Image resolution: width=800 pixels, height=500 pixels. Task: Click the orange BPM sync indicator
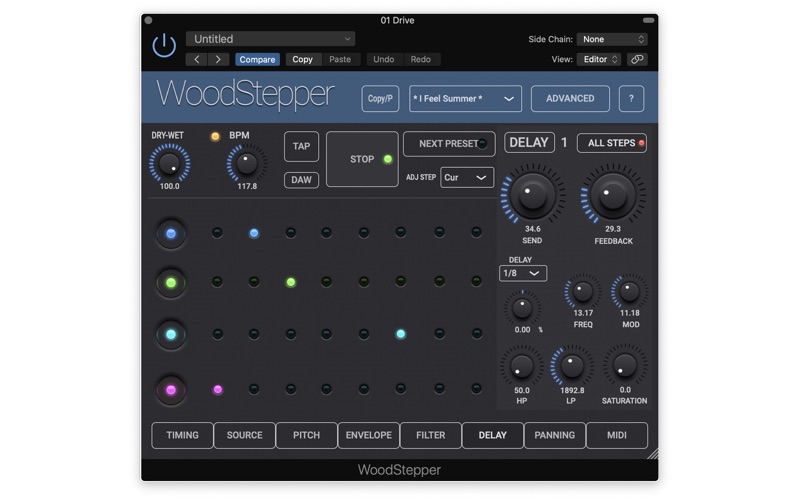click(215, 136)
